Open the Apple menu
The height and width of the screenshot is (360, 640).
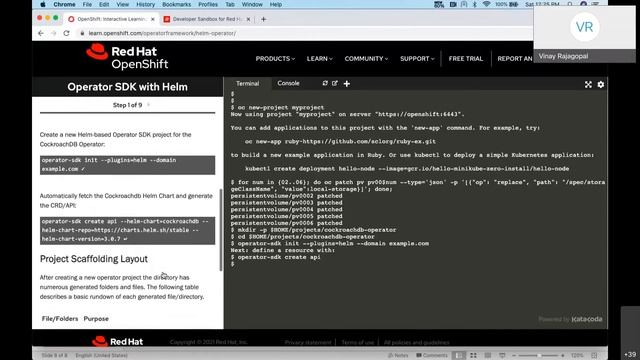click(x=43, y=4)
